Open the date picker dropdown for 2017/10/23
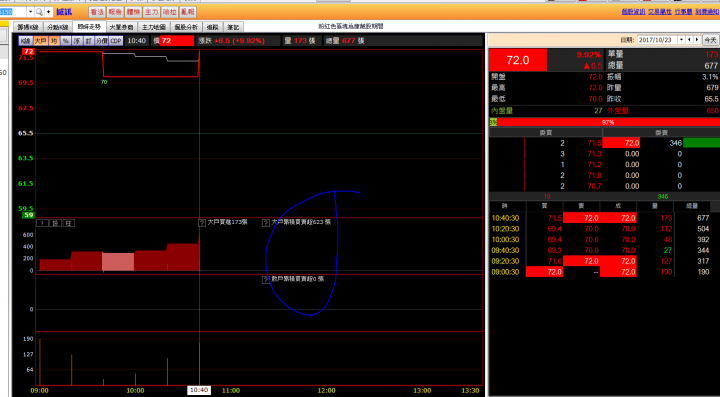720x397 pixels. click(x=681, y=40)
